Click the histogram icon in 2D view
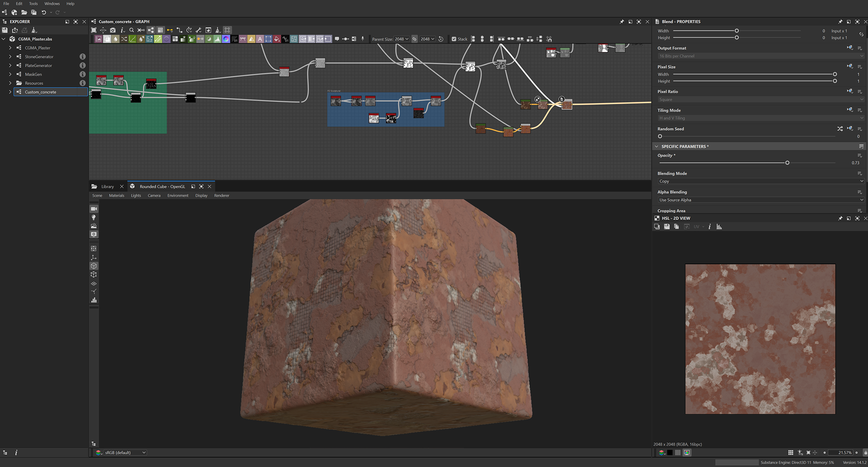This screenshot has height=467, width=868. tap(719, 227)
